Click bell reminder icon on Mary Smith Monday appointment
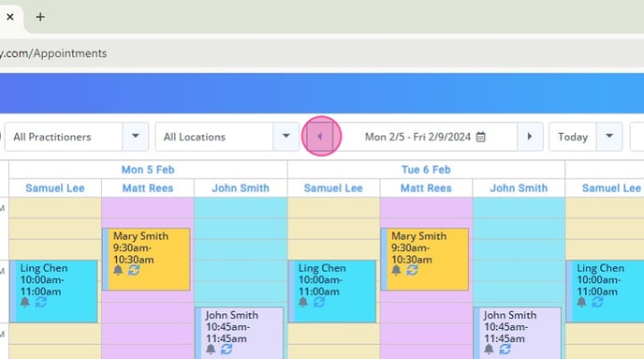Image resolution: width=644 pixels, height=359 pixels. (118, 270)
